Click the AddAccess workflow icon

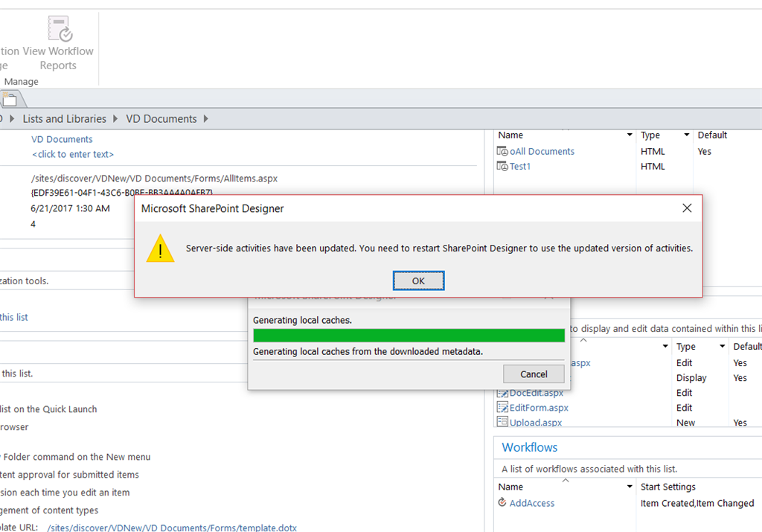click(x=502, y=502)
